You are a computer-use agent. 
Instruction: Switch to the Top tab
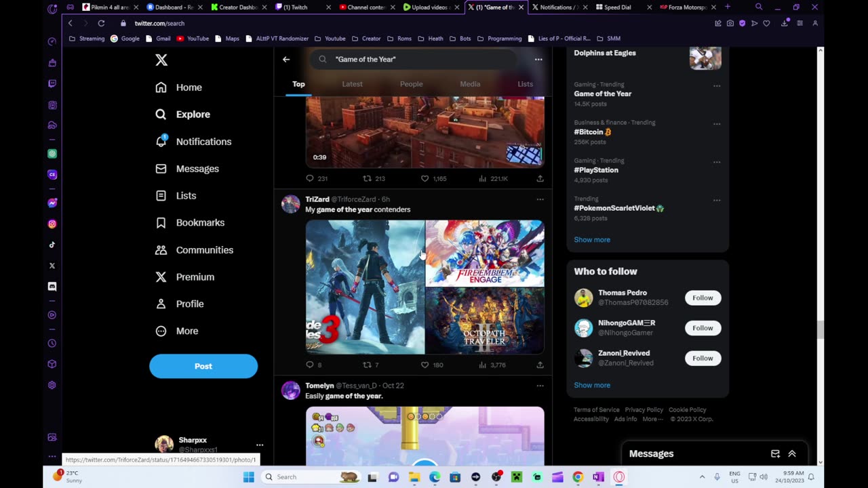click(x=298, y=84)
